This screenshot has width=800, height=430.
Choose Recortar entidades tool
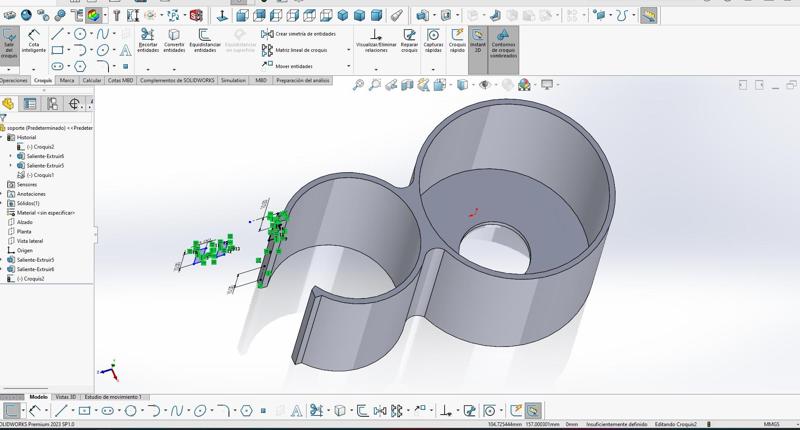tap(148, 40)
